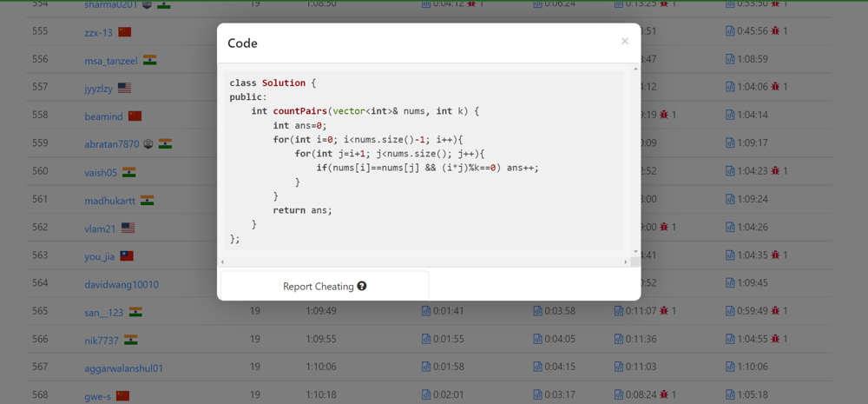This screenshot has height=404, width=868.
Task: Open user profile abratan7870
Action: pos(112,144)
